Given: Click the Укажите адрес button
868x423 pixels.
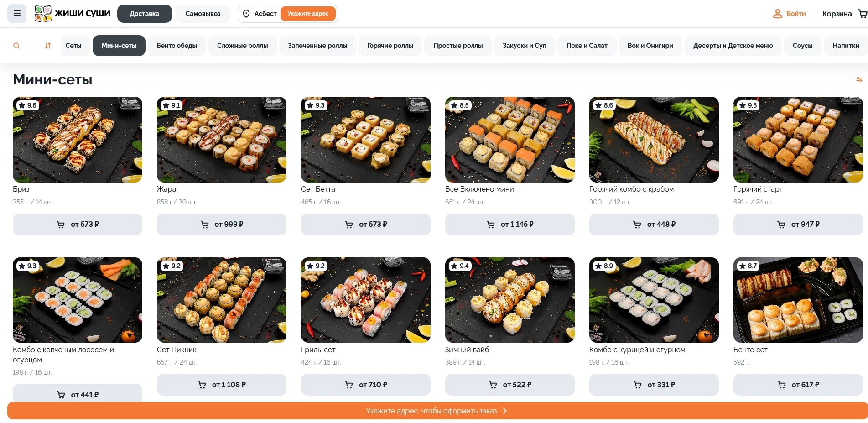Looking at the screenshot, I should pyautogui.click(x=308, y=14).
